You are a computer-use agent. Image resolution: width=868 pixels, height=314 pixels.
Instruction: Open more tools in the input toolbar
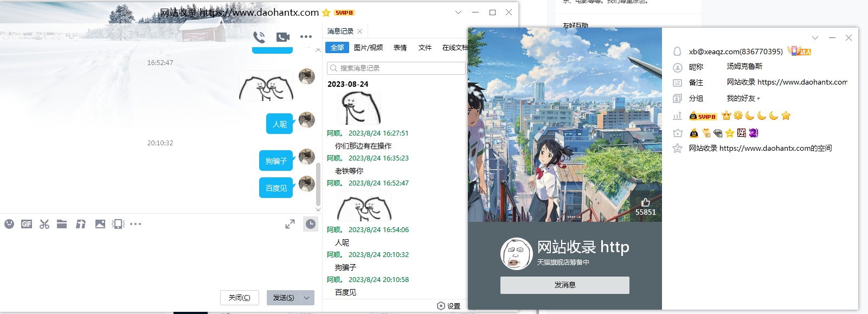[136, 224]
